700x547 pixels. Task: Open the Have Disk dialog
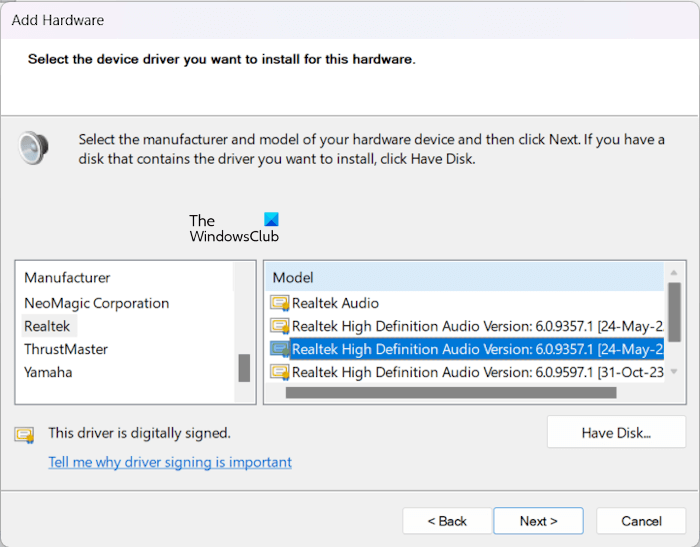[616, 432]
